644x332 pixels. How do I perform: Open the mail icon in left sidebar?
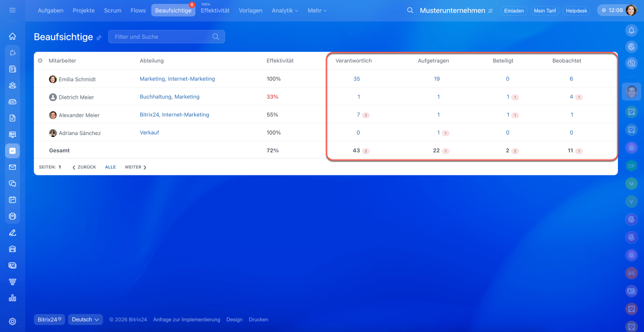pyautogui.click(x=13, y=167)
